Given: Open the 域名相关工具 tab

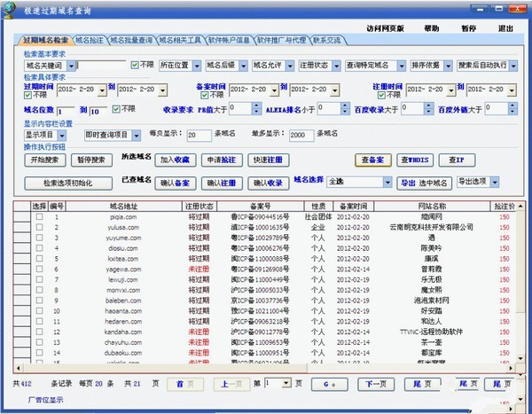Looking at the screenshot, I should [x=181, y=40].
